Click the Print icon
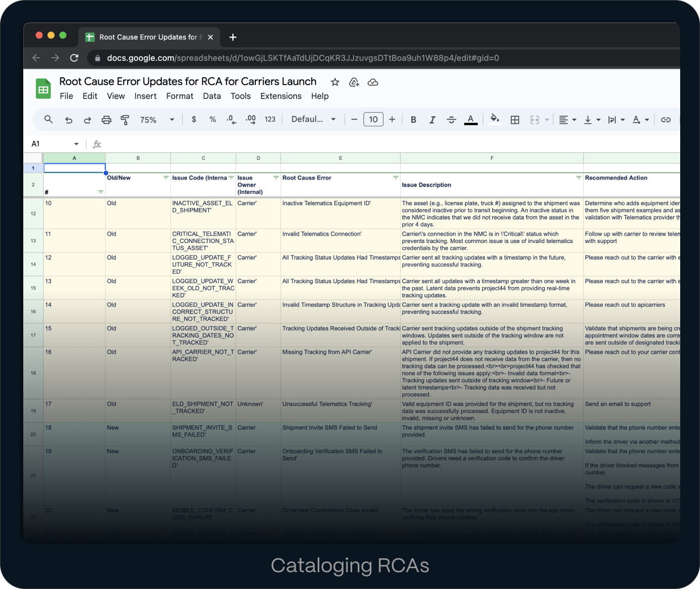Screen dimensions: 700x589 [x=106, y=120]
